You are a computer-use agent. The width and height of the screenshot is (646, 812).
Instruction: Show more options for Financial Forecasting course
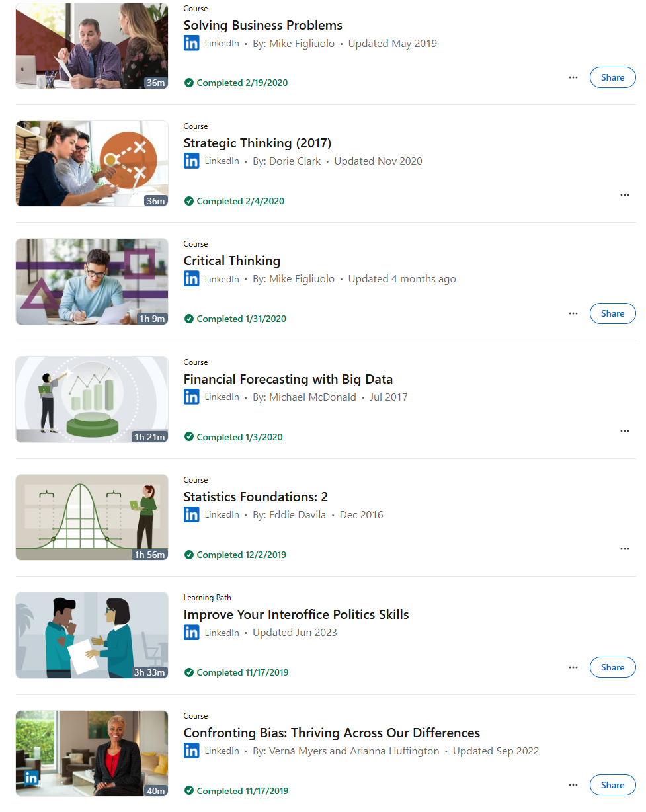pos(624,431)
